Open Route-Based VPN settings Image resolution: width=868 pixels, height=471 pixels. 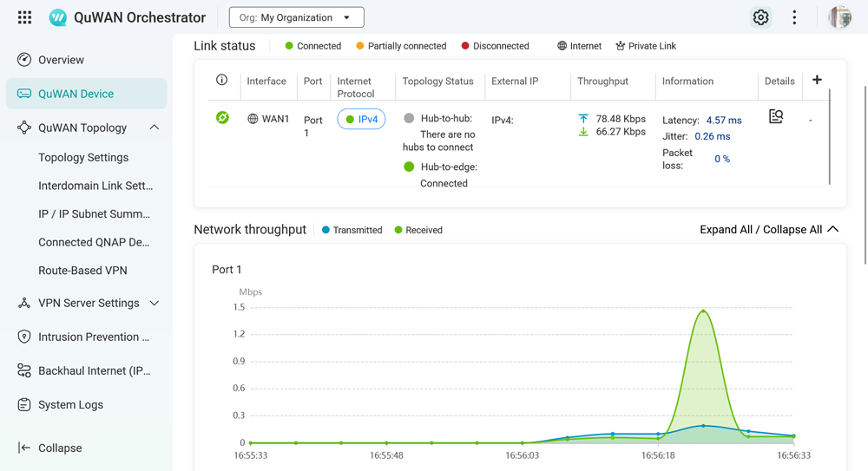pos(82,271)
